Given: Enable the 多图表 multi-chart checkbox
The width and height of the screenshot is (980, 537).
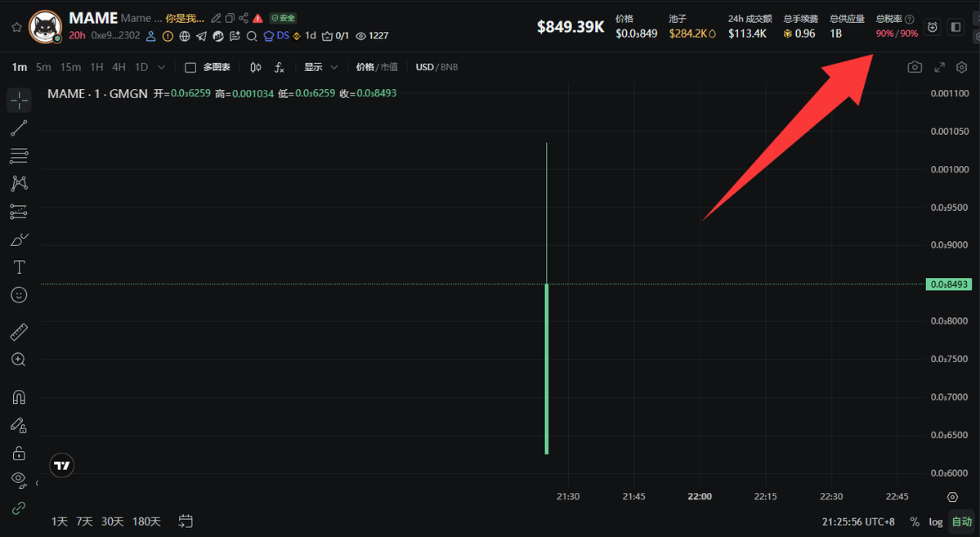Looking at the screenshot, I should (x=190, y=68).
